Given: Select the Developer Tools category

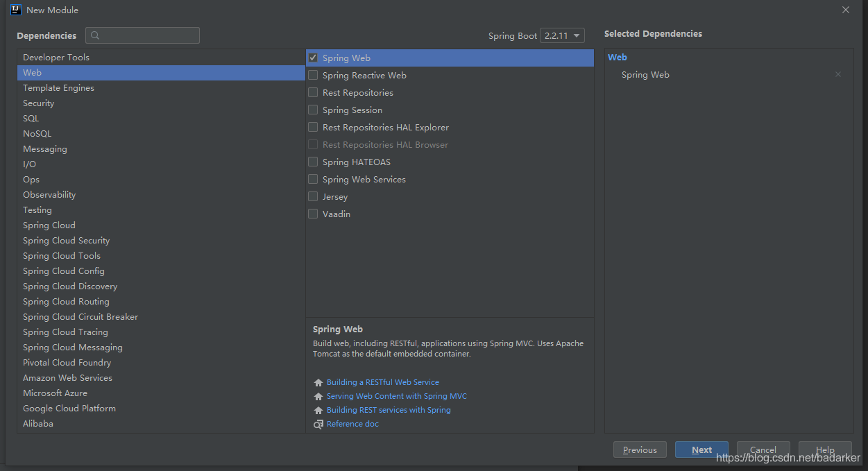Looking at the screenshot, I should click(x=161, y=58).
